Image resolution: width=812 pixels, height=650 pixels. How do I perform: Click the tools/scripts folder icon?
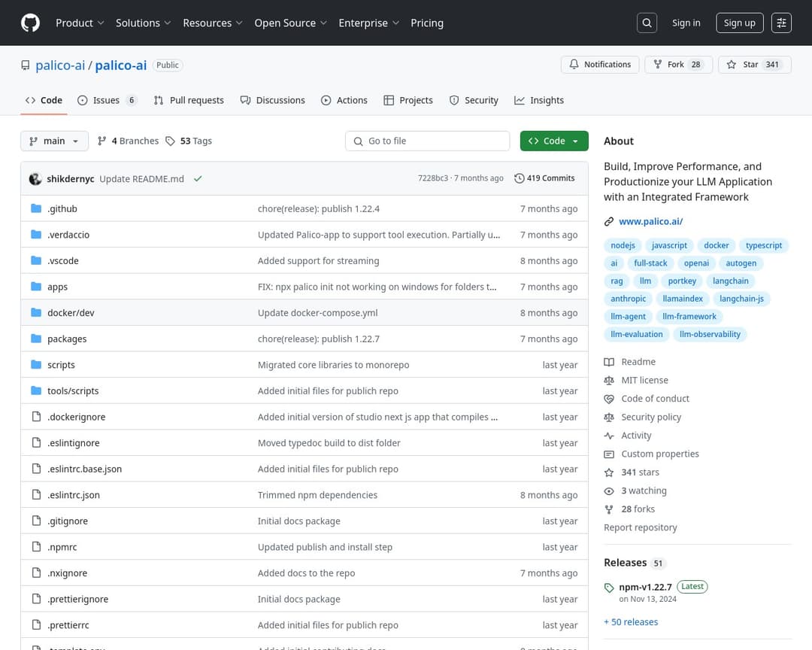pyautogui.click(x=36, y=390)
